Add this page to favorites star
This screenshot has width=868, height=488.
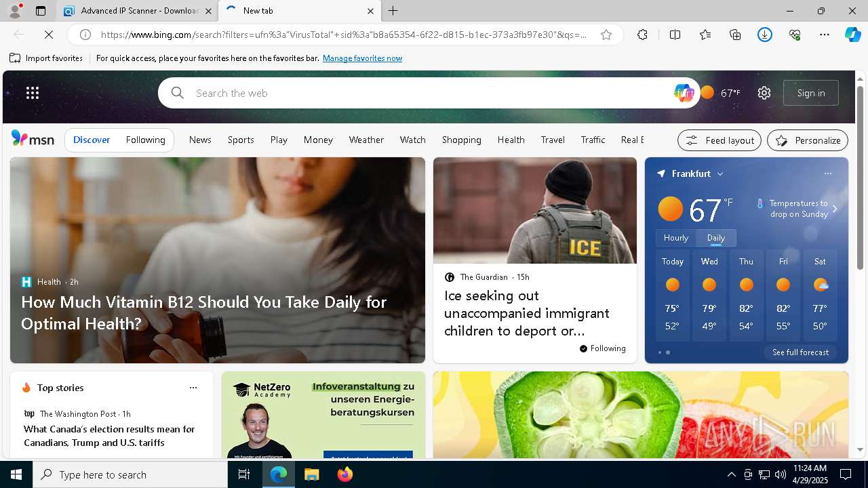point(606,35)
